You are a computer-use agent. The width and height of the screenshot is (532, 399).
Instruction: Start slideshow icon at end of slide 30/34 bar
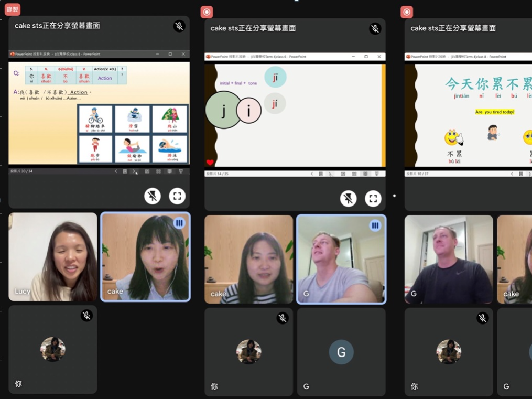click(x=181, y=171)
